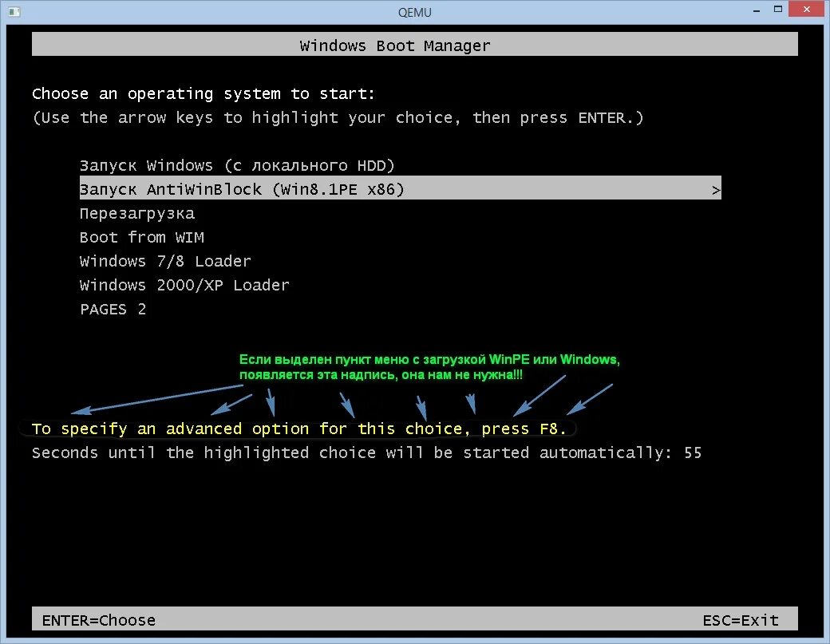The height and width of the screenshot is (644, 830).
Task: Close the QEMU window
Action: pos(806,9)
